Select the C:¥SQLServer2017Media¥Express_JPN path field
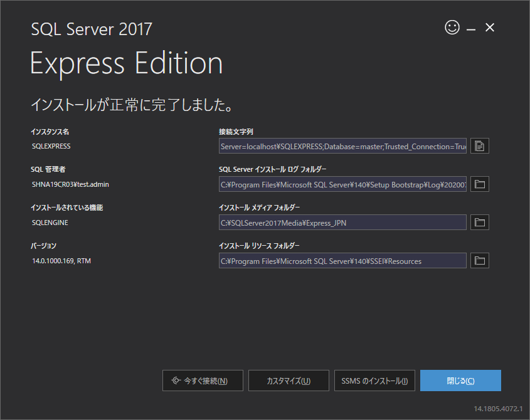 click(342, 223)
